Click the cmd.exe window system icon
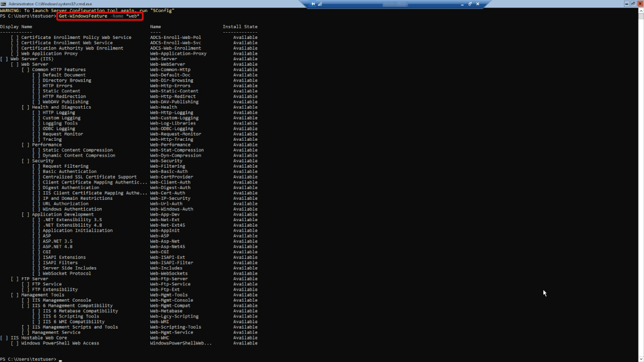The height and width of the screenshot is (362, 644). pos(3,4)
